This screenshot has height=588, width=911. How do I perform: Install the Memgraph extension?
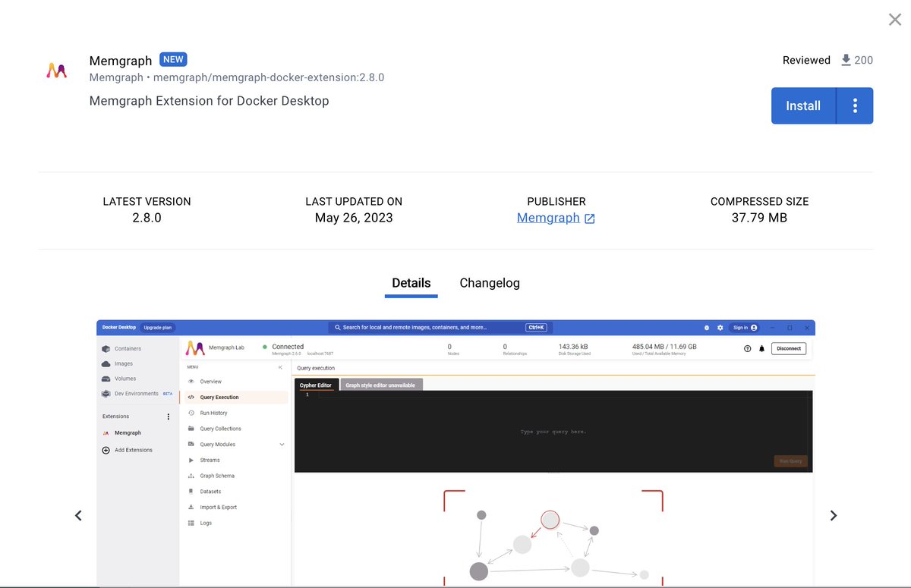803,105
